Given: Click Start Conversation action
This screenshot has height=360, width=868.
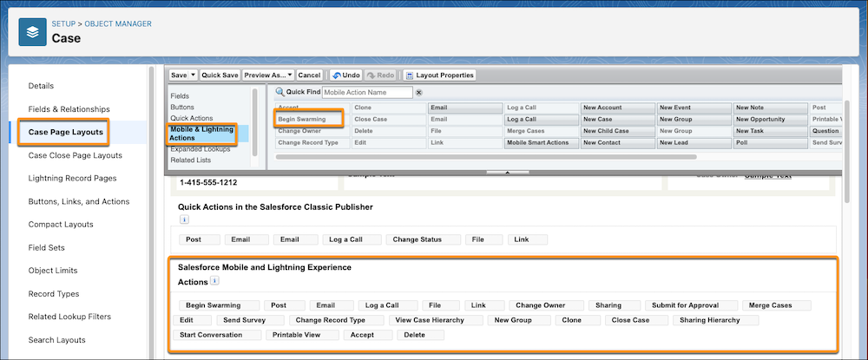Looking at the screenshot, I should 217,335.
